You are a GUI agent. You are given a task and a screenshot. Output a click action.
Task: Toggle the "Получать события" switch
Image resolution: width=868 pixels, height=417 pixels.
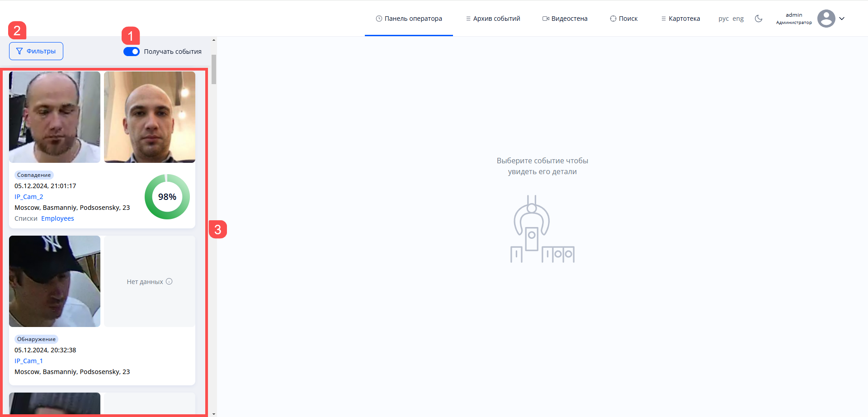tap(132, 52)
